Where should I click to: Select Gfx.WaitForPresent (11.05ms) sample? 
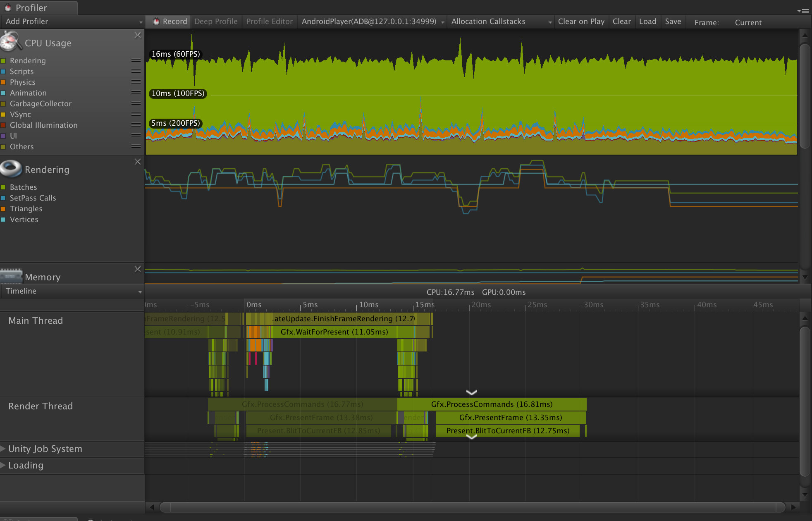tap(334, 332)
